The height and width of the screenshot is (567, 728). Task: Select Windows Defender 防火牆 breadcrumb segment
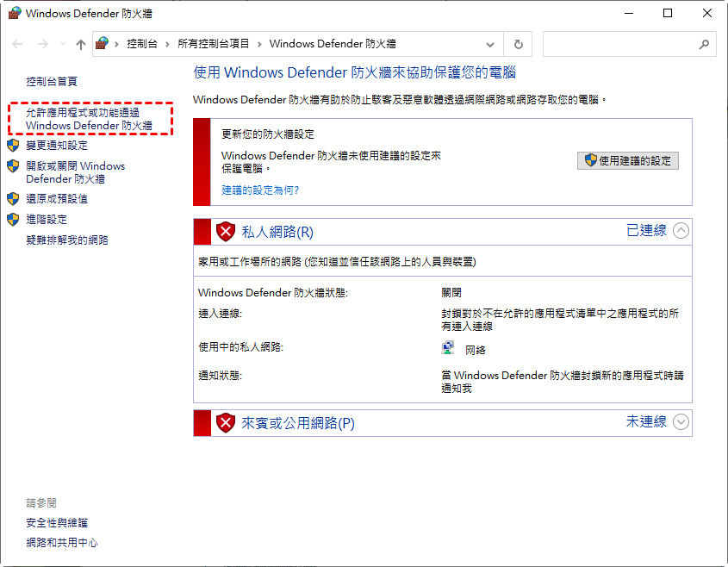tap(333, 44)
